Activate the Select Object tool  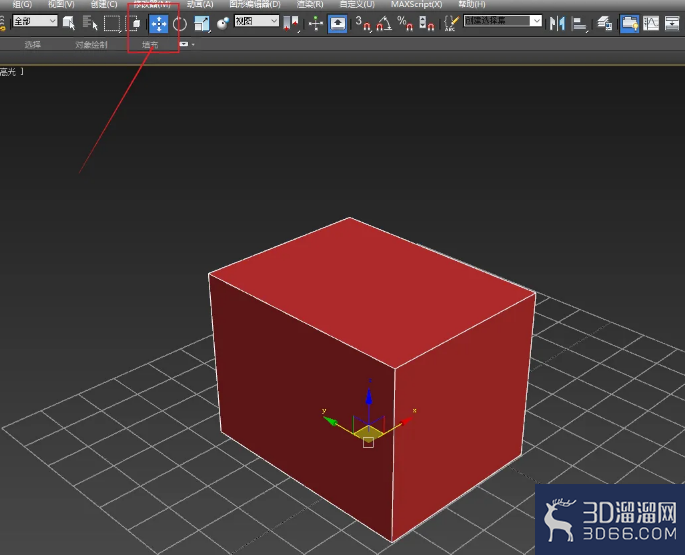69,23
